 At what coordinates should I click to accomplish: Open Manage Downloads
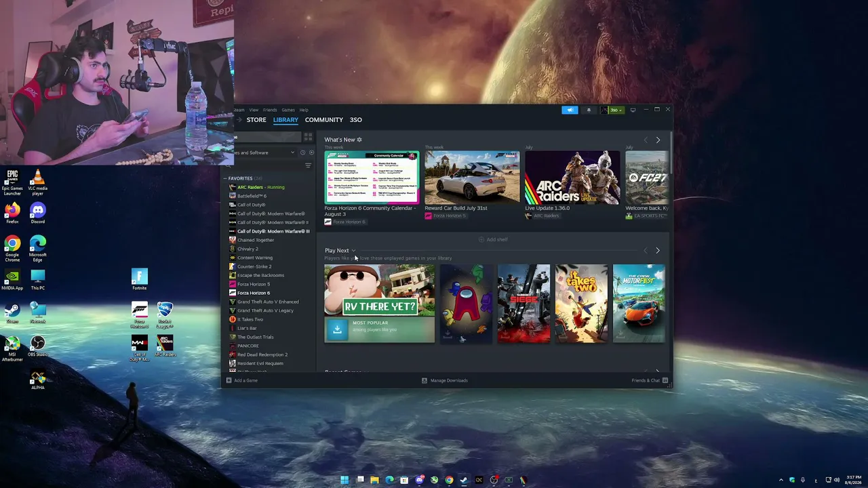click(x=445, y=380)
